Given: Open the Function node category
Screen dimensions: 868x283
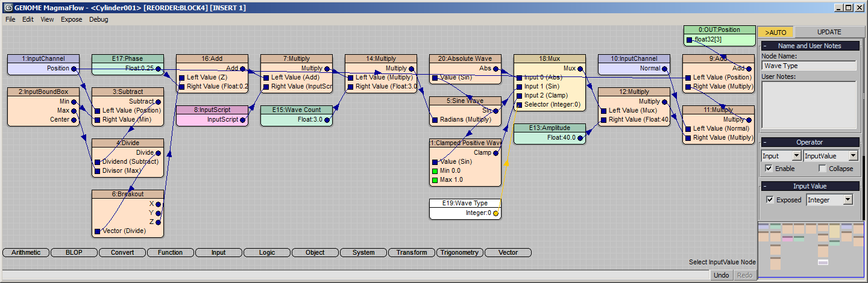Looking at the screenshot, I should tap(171, 252).
